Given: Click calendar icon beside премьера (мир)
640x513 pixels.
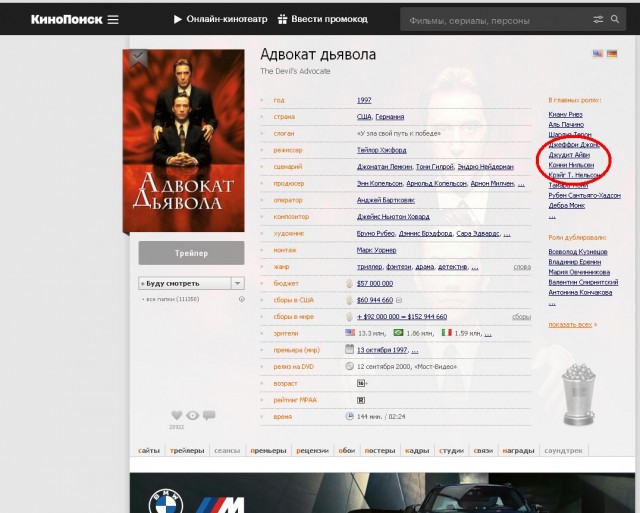Looking at the screenshot, I should [x=349, y=349].
